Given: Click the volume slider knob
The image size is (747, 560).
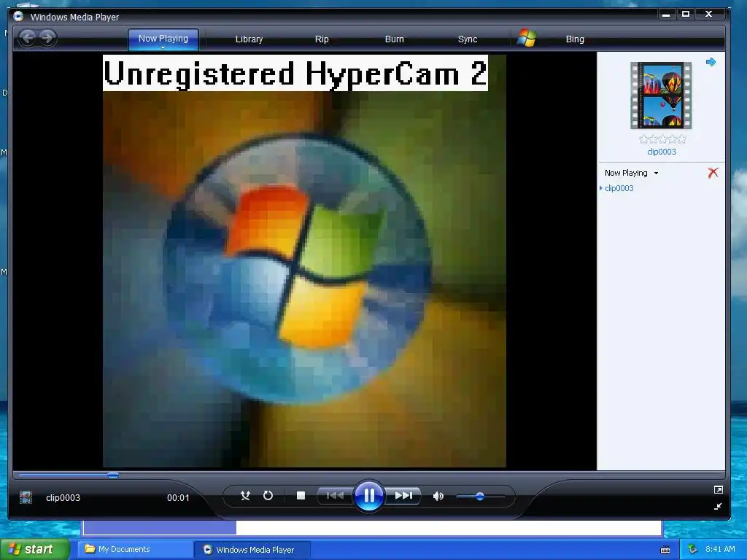Looking at the screenshot, I should pos(480,496).
